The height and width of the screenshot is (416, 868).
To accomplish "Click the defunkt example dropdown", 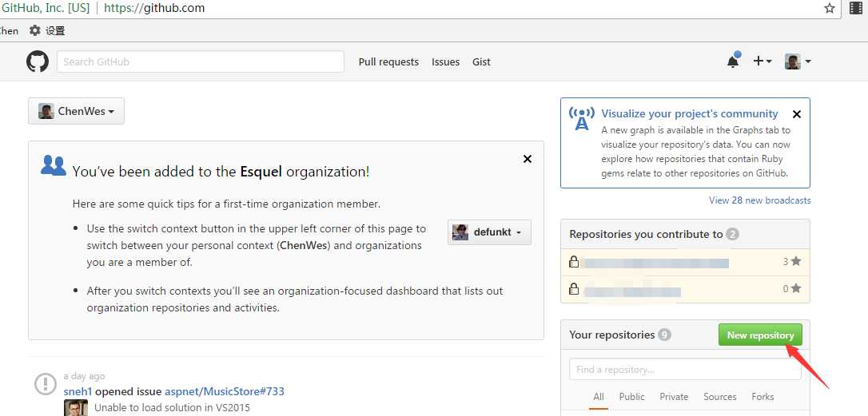I will (x=489, y=232).
